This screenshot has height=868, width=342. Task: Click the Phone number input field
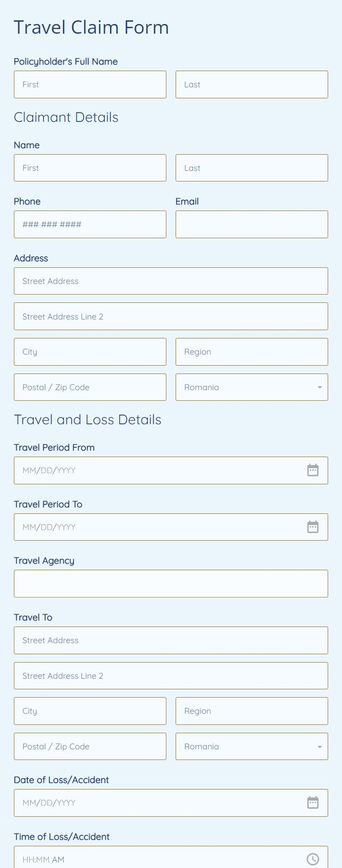[x=90, y=224]
